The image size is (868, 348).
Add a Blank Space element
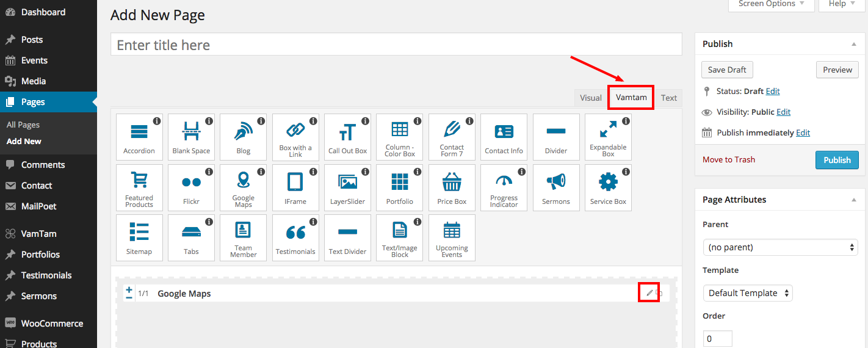coord(191,137)
